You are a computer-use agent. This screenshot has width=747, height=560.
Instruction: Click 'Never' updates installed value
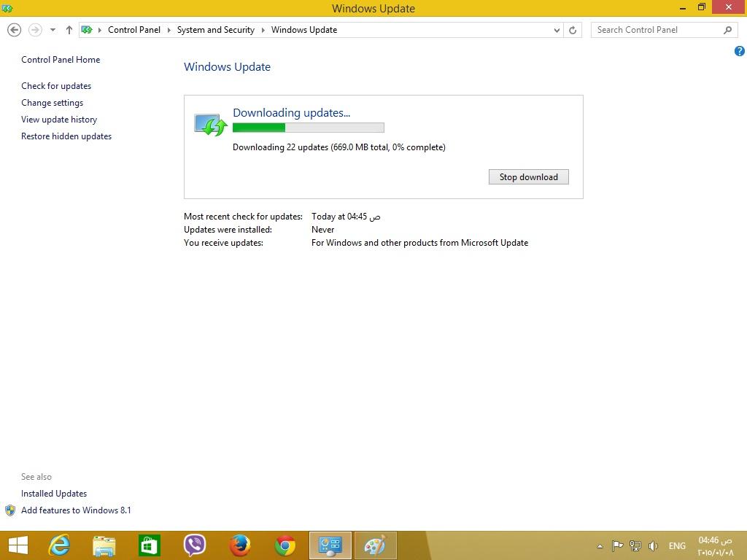click(x=322, y=230)
